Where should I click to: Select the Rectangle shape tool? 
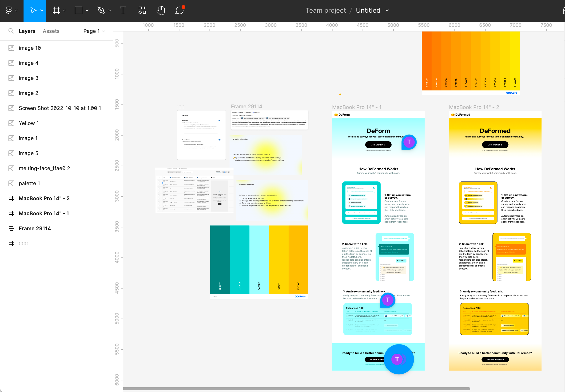coord(78,10)
